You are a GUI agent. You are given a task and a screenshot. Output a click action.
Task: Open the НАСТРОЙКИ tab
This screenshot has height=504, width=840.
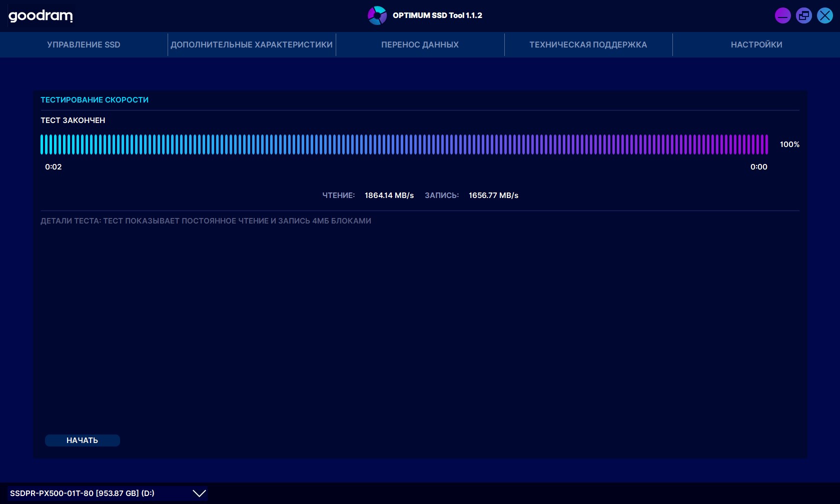tap(756, 44)
